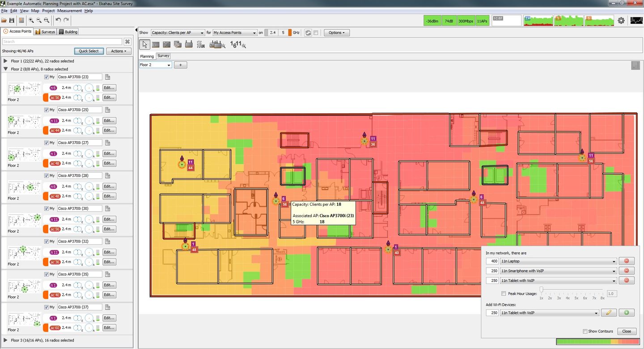This screenshot has width=644, height=349.
Task: Open the Options dropdown menu
Action: click(x=337, y=33)
